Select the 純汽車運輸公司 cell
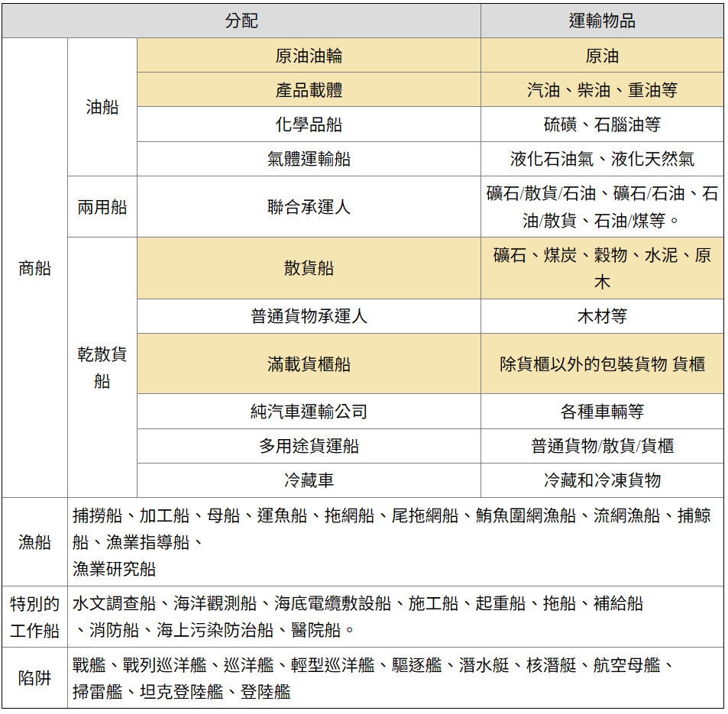728x714 pixels. coord(309,412)
